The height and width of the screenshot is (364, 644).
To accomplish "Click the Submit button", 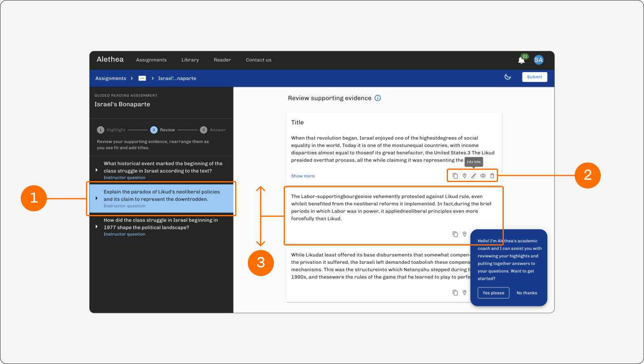I will point(534,77).
